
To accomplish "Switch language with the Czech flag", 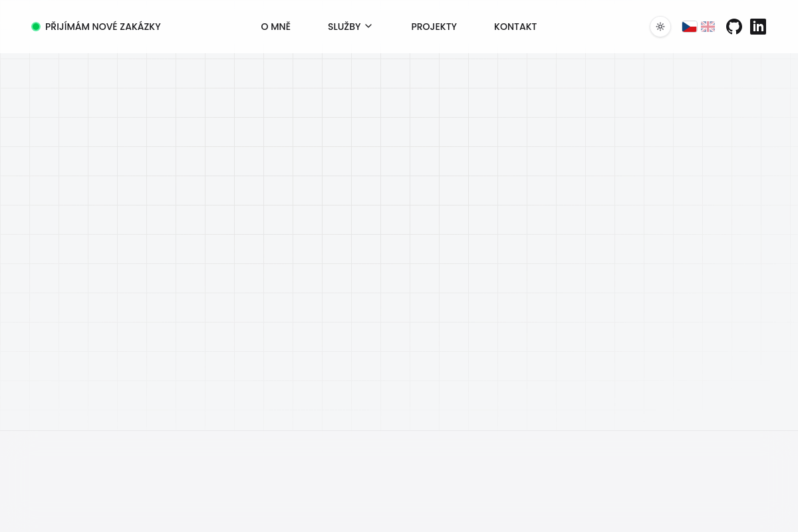I will [690, 27].
